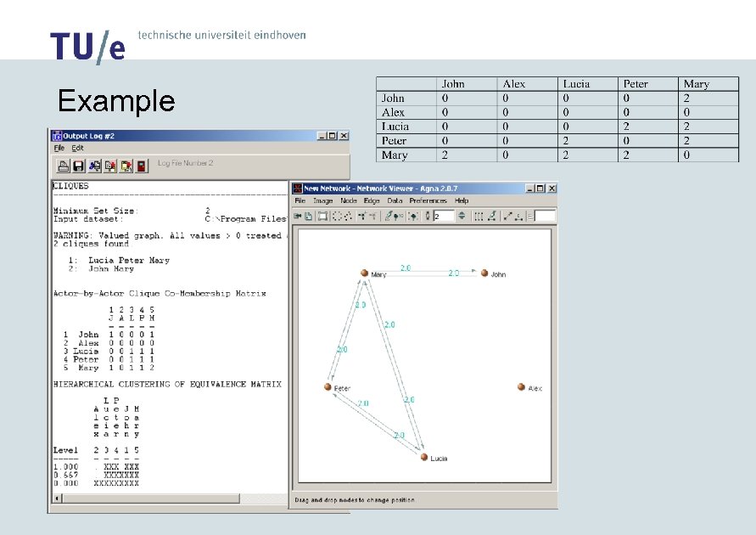The width and height of the screenshot is (756, 535).
Task: Click the rectangle selection icon in Network Viewer toolbar
Action: tap(322, 216)
